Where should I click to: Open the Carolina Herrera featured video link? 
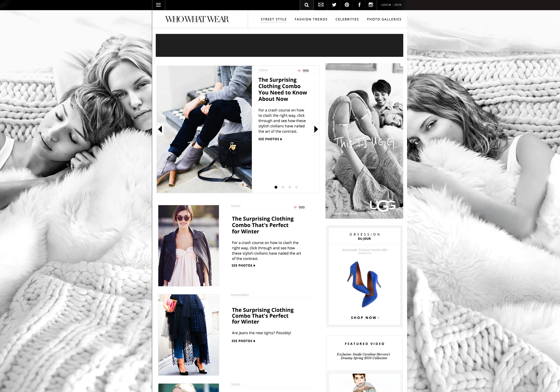click(x=364, y=356)
